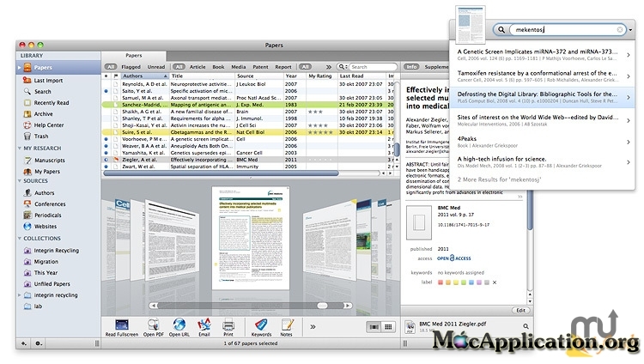Open My Papers
Image resolution: width=644 pixels, height=364 pixels.
[47, 172]
